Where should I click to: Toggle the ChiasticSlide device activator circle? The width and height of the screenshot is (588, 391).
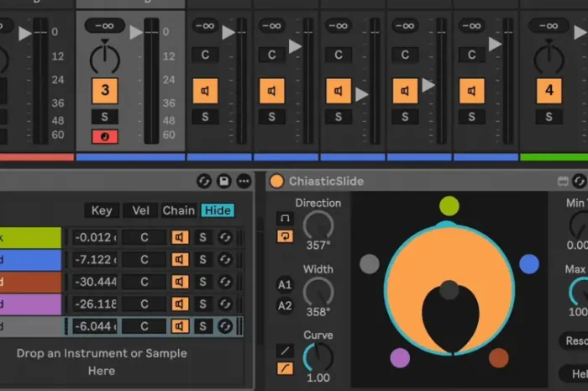pos(276,182)
